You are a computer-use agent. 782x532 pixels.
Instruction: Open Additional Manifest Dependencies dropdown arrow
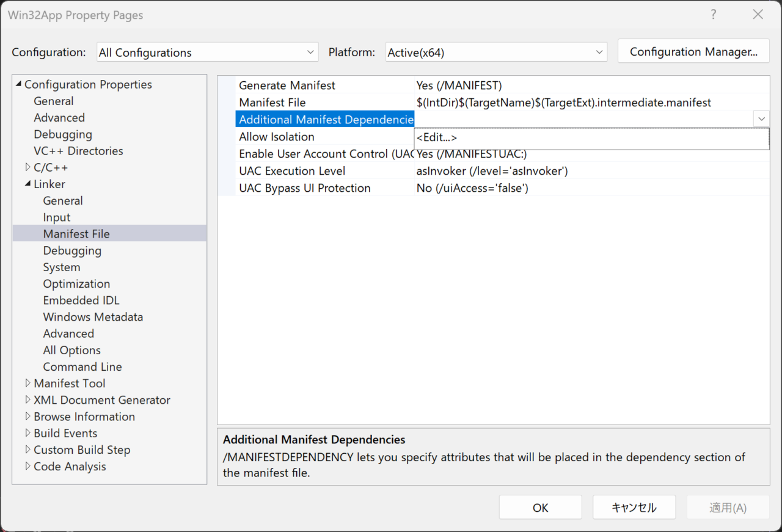pos(761,119)
